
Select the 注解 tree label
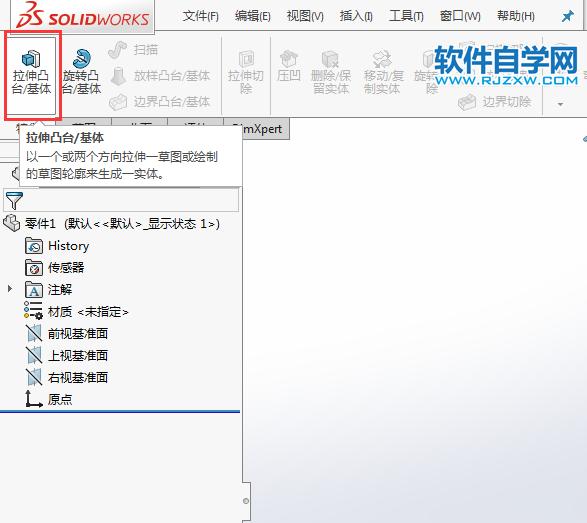click(x=60, y=289)
